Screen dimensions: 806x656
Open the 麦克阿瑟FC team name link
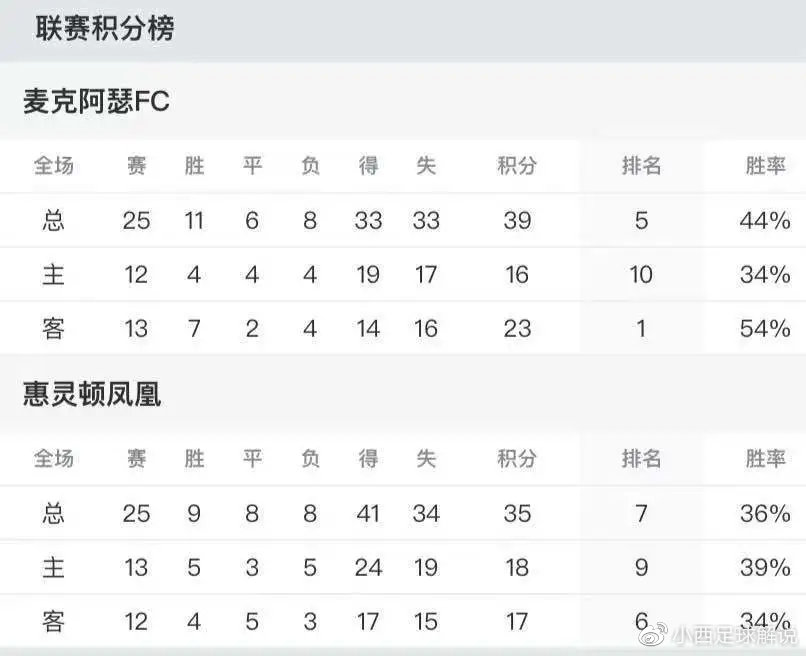click(x=96, y=101)
